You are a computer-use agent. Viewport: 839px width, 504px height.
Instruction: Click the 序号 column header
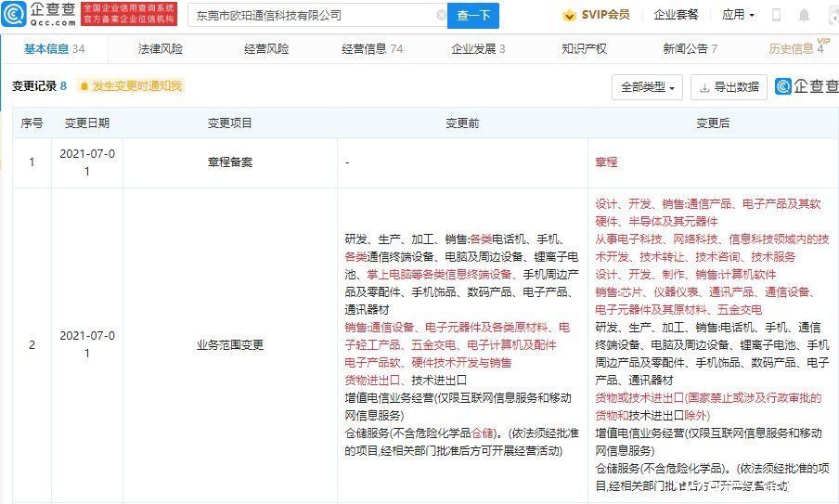click(32, 123)
